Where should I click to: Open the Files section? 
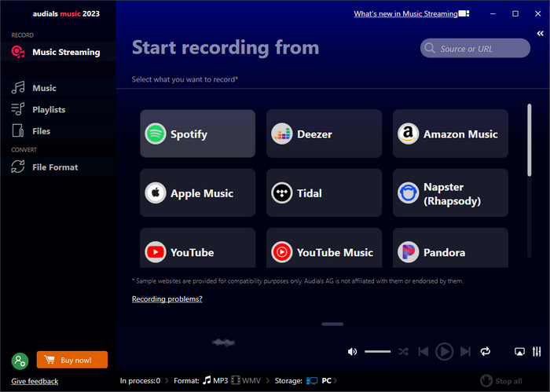tap(58, 130)
